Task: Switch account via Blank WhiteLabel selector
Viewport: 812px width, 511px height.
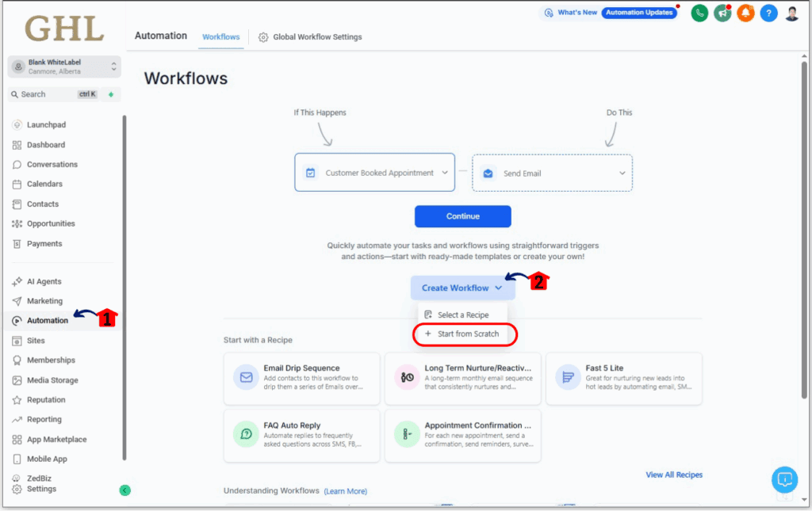Action: click(x=64, y=67)
